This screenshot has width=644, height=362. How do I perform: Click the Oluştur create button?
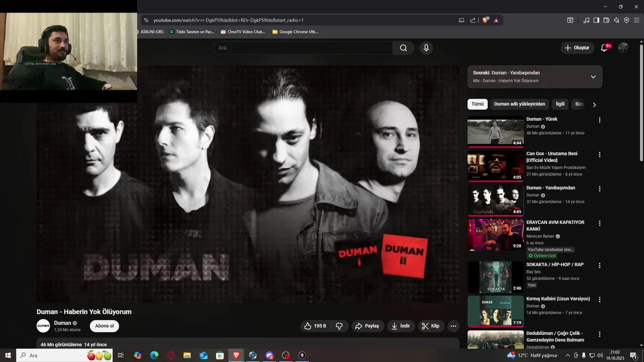coord(577,48)
